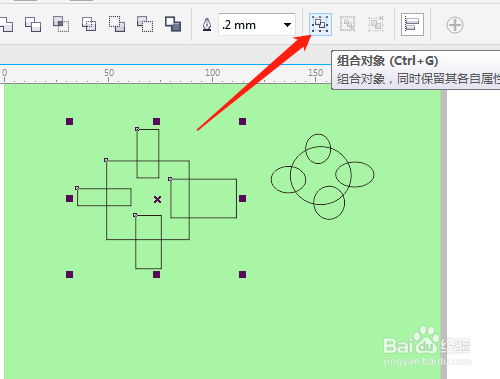Open the outline width dropdown arrow

pos(287,25)
